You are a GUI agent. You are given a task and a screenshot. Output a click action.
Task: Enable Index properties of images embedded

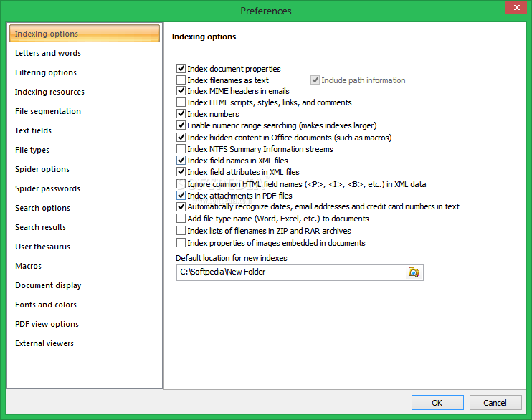(x=181, y=243)
